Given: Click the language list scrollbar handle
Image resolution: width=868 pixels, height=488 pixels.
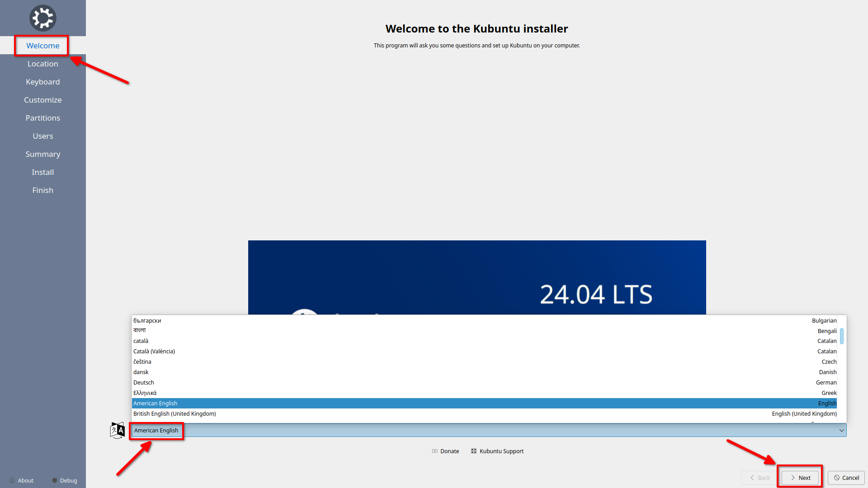Looking at the screenshot, I should pyautogui.click(x=842, y=336).
